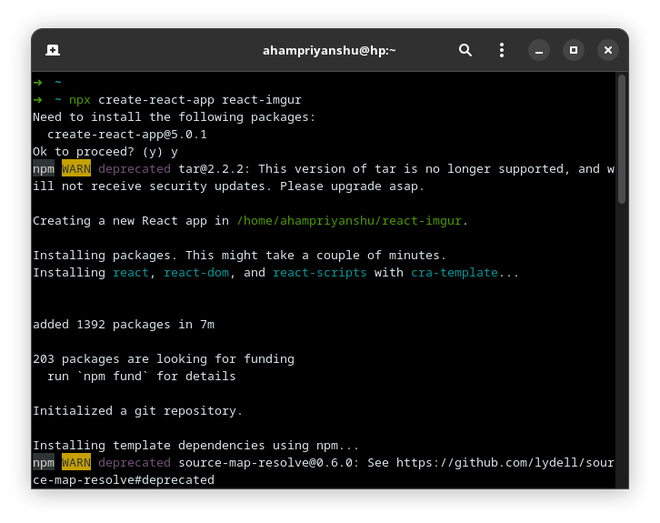Click the purple deprecated word before tar@2.2.2
The height and width of the screenshot is (523, 660).
(134, 169)
